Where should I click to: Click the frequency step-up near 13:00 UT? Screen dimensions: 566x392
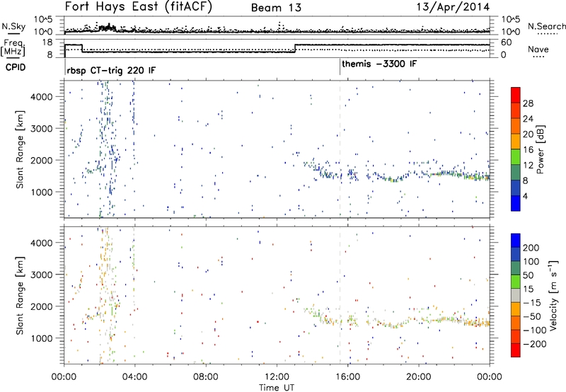click(x=295, y=48)
